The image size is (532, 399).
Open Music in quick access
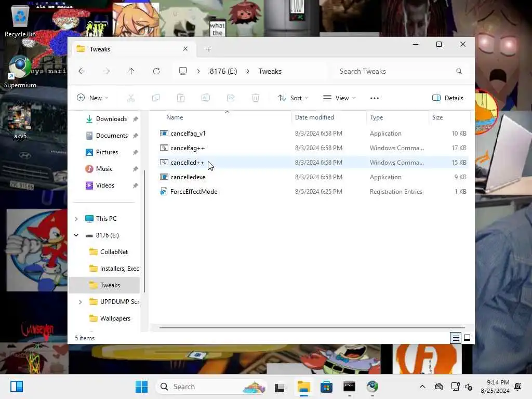tap(104, 169)
